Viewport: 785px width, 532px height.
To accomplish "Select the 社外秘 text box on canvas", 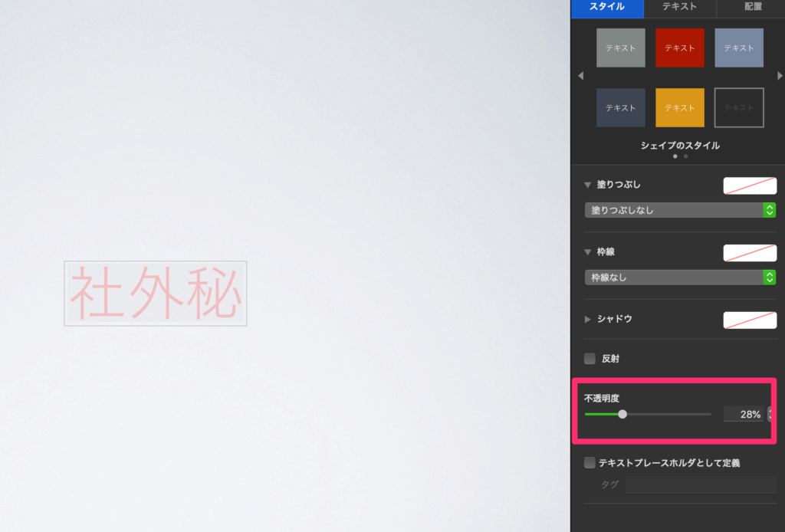I will [155, 294].
